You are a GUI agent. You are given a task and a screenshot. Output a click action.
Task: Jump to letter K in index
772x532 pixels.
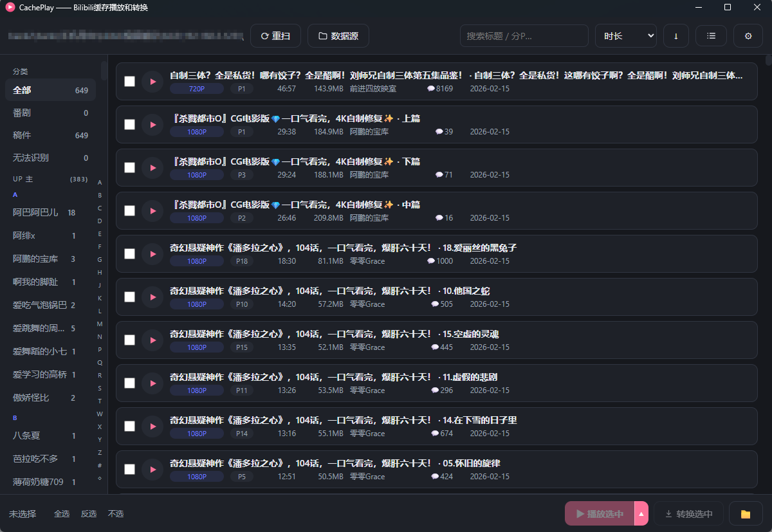[100, 298]
